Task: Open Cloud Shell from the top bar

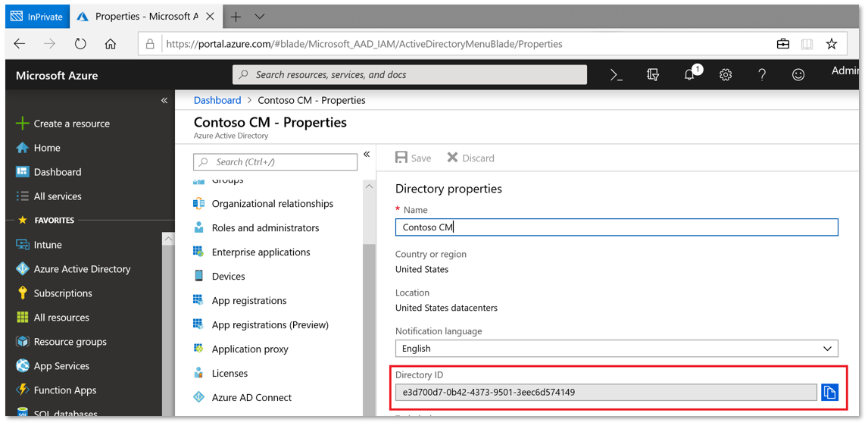Action: click(x=617, y=75)
